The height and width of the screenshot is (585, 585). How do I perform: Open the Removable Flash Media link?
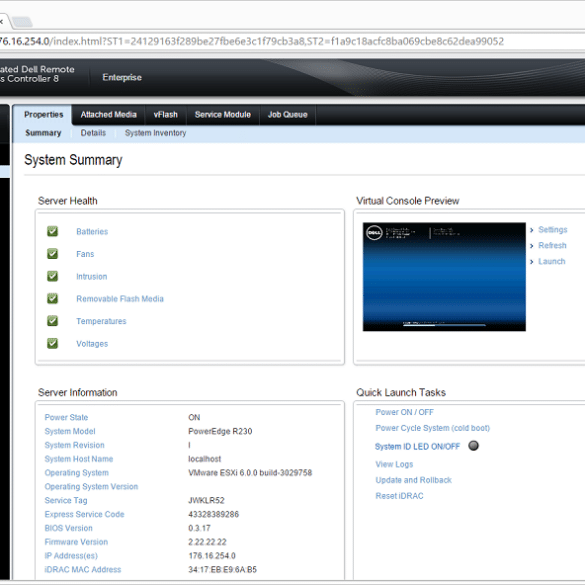click(120, 299)
